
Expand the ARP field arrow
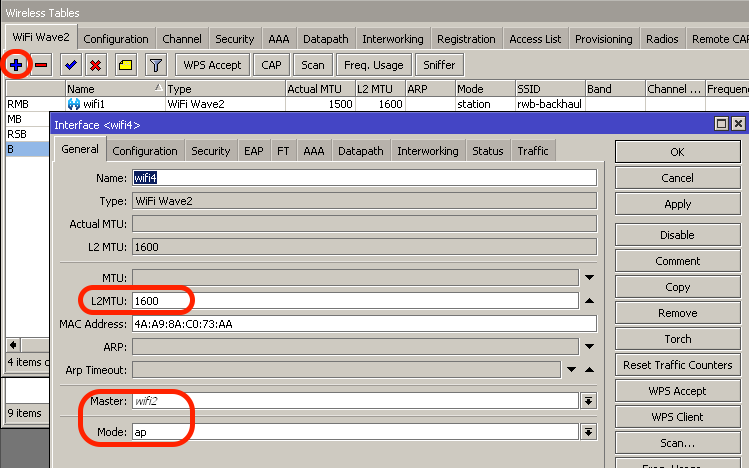(x=589, y=346)
